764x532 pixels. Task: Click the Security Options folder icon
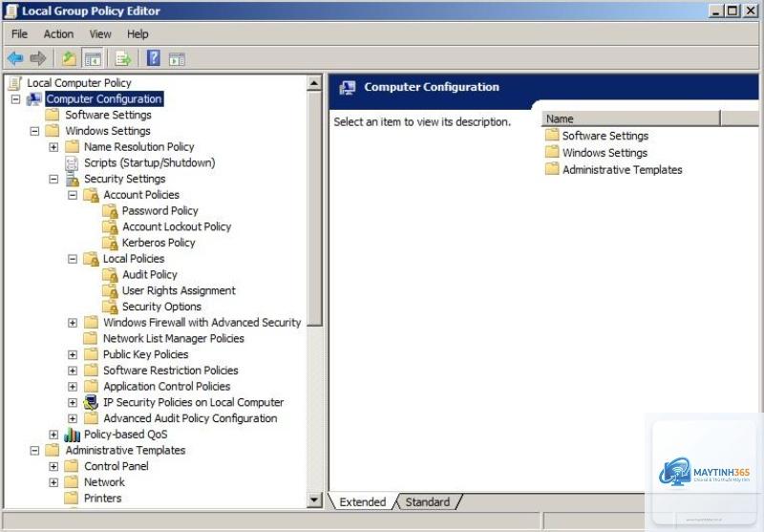(110, 307)
